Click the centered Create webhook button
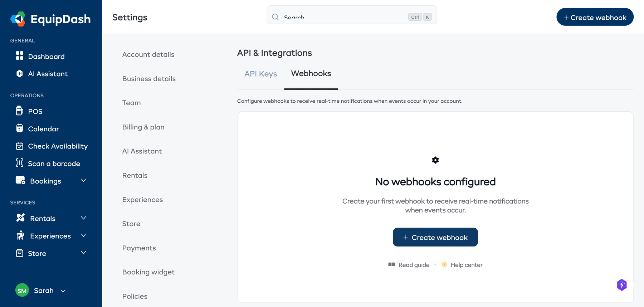Screen dimensions: 644x307 435,237
